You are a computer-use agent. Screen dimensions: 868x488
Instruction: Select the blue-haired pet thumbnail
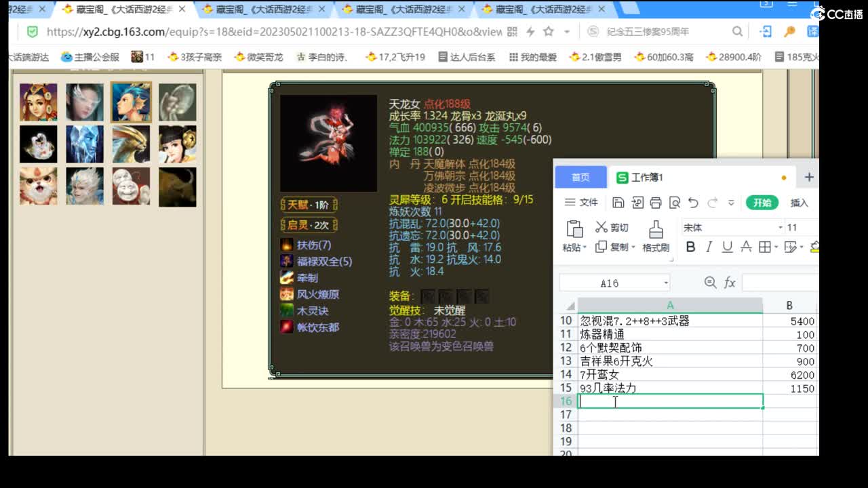point(132,102)
